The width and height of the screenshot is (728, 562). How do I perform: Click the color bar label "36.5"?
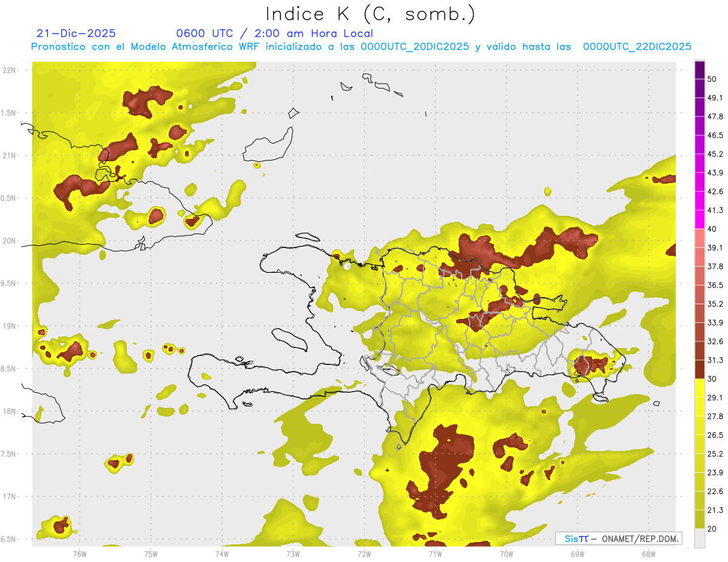(715, 285)
